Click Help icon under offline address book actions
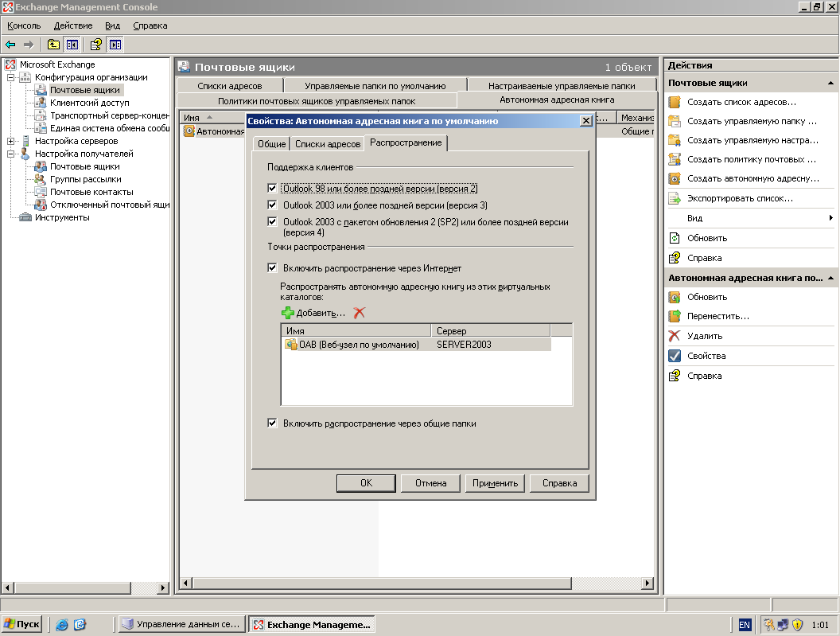The height and width of the screenshot is (636, 840). click(x=675, y=376)
